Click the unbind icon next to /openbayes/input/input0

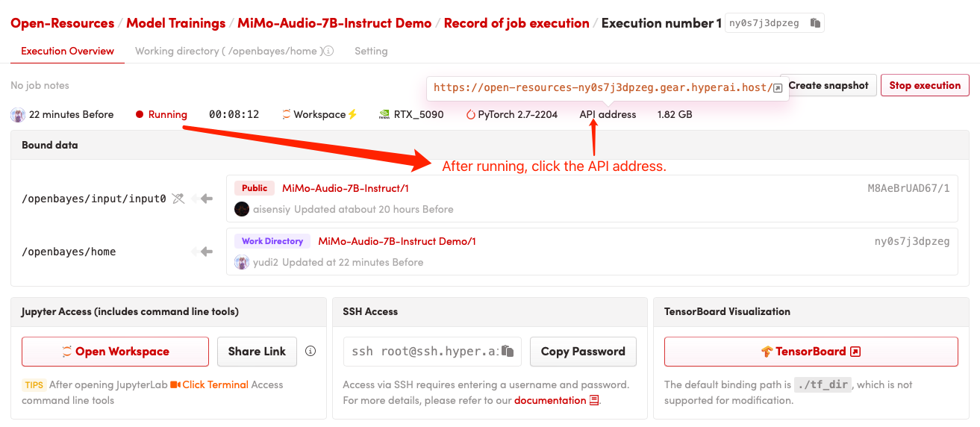click(178, 199)
